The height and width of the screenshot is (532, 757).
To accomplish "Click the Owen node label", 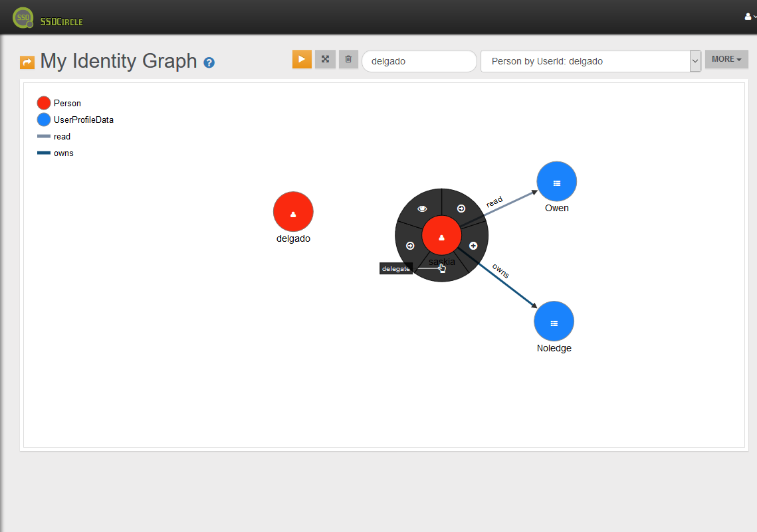I will click(x=557, y=208).
